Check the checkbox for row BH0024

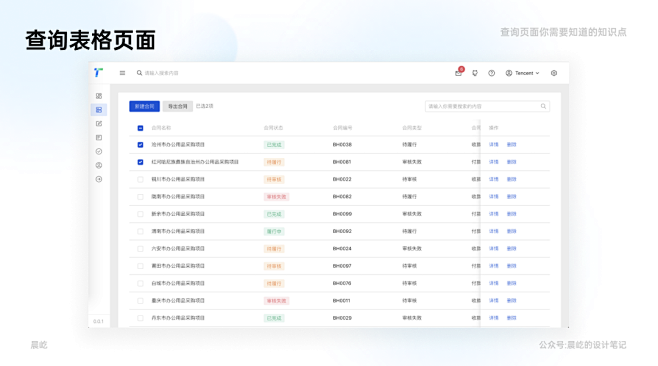tap(140, 249)
